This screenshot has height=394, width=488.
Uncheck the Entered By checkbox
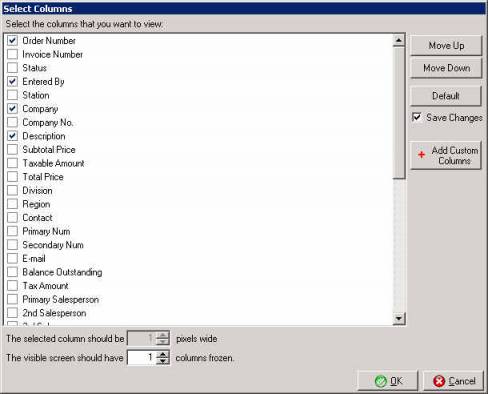[12, 82]
